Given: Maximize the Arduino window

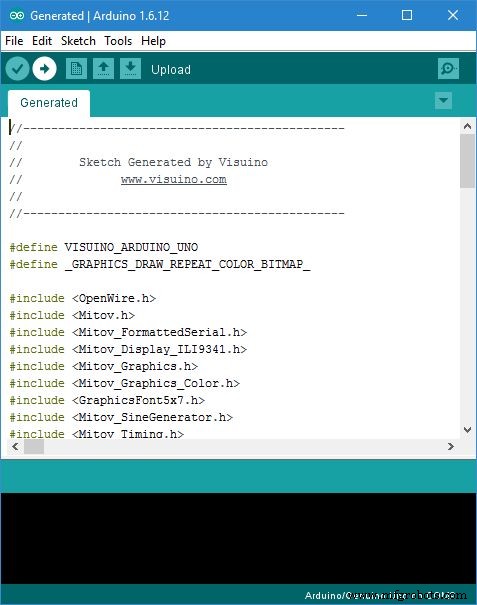Looking at the screenshot, I should pyautogui.click(x=407, y=15).
